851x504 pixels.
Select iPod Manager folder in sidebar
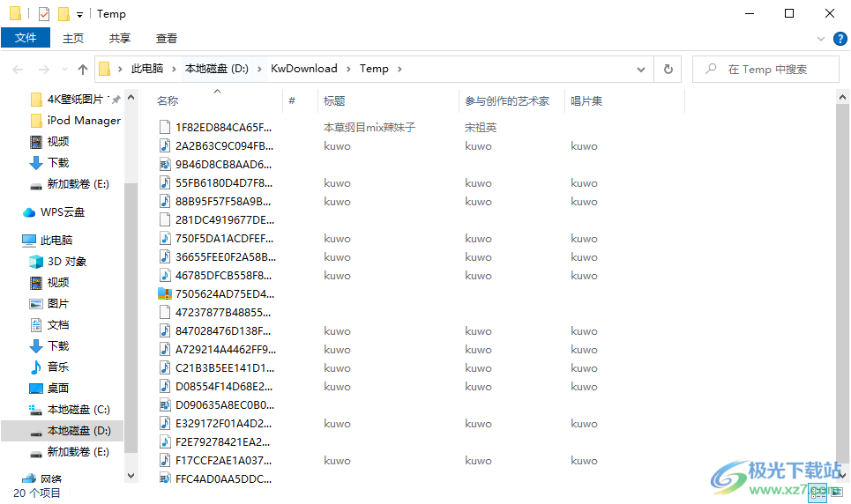tap(76, 121)
